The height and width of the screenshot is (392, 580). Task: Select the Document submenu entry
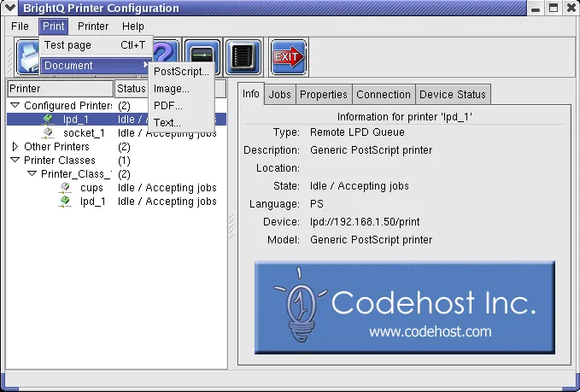[96, 66]
